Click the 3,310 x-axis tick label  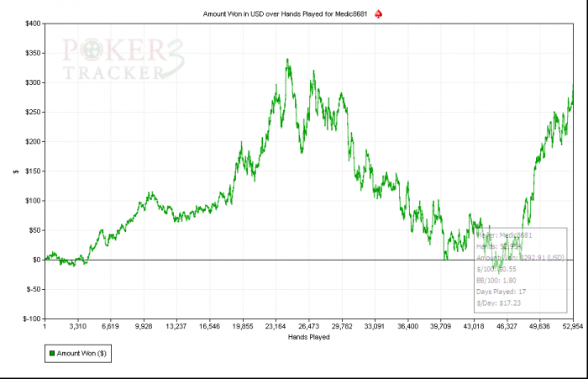click(x=77, y=326)
